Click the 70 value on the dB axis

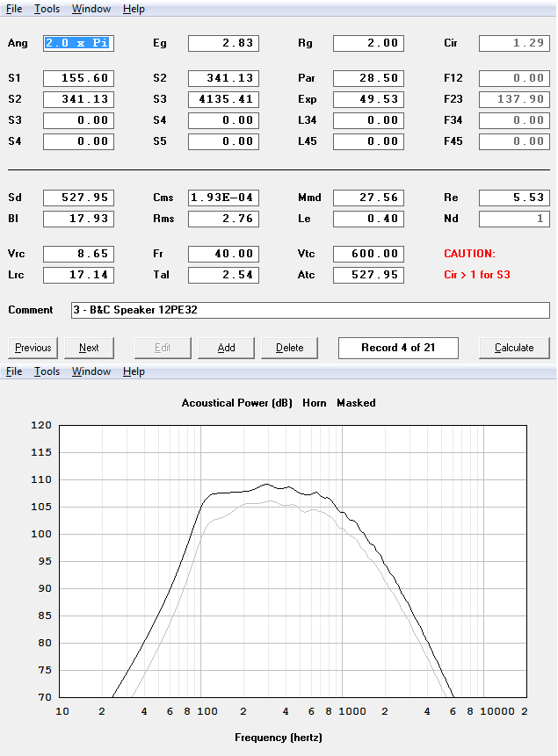tap(45, 697)
